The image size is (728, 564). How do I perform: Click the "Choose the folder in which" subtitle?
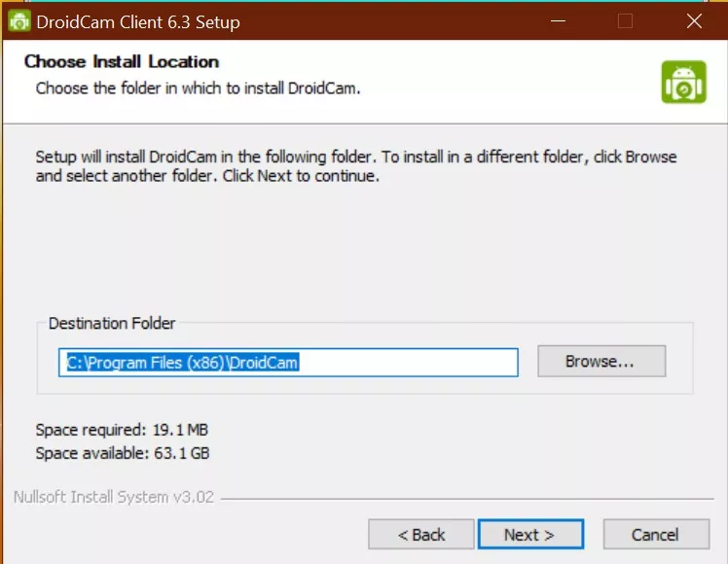click(198, 88)
